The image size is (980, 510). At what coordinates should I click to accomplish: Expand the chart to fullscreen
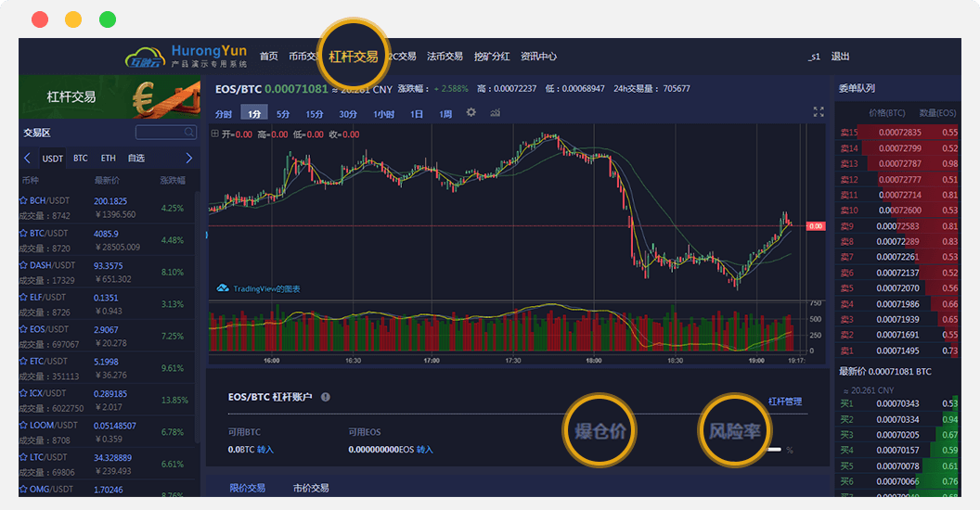point(819,111)
